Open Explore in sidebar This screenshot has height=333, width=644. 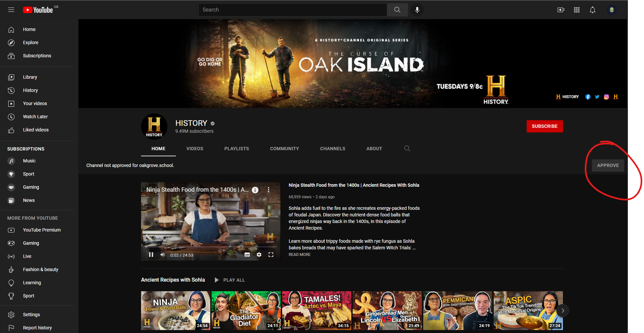(x=37, y=42)
